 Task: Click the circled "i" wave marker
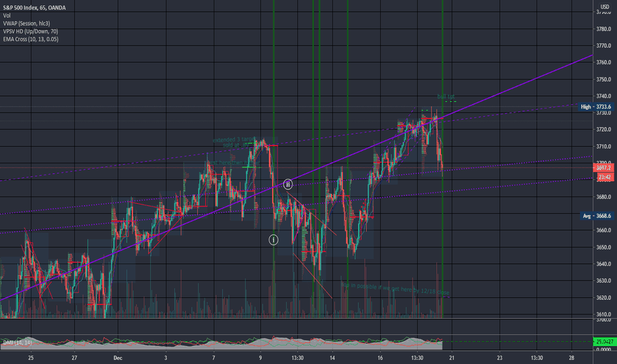pos(273,240)
